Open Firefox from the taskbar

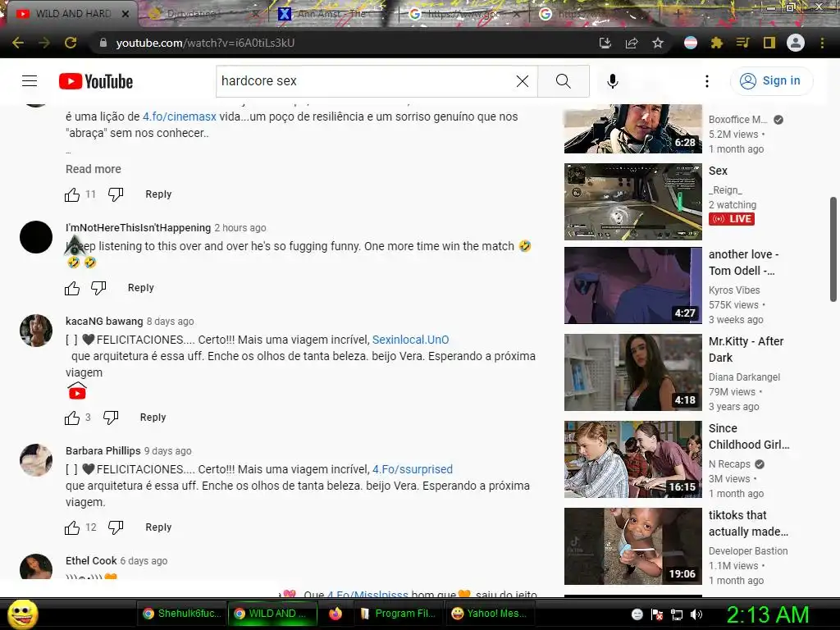[336, 614]
